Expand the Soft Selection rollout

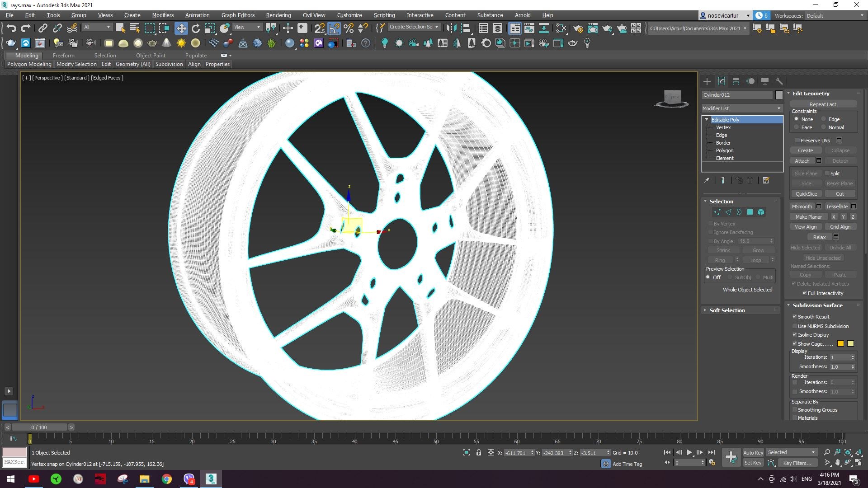[727, 310]
